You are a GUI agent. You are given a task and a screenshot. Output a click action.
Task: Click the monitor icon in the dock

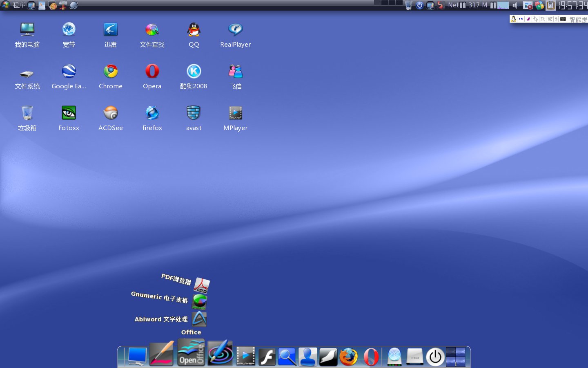point(138,357)
